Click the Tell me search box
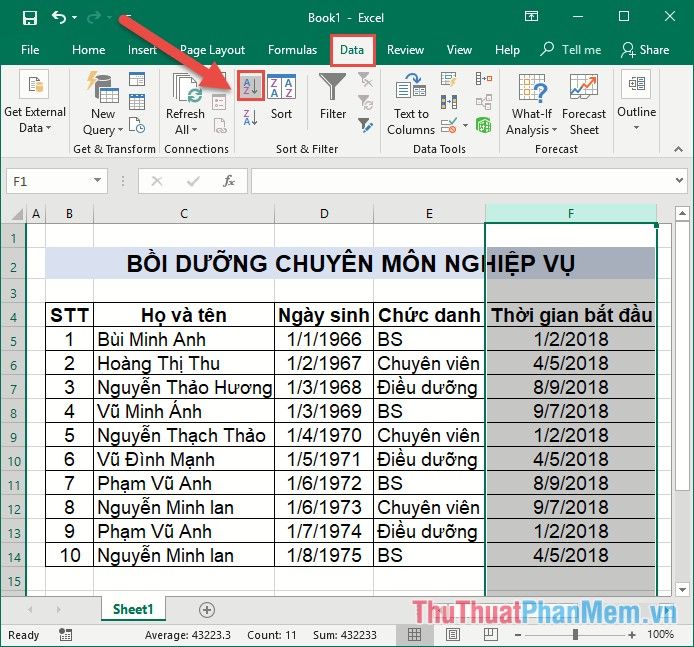Image resolution: width=694 pixels, height=647 pixels. [x=571, y=50]
